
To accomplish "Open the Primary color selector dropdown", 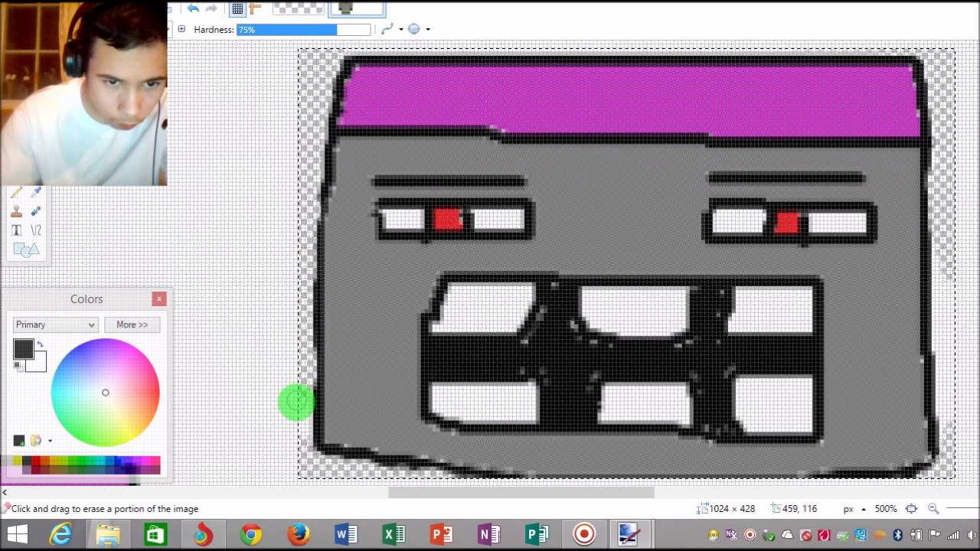I will 55,324.
